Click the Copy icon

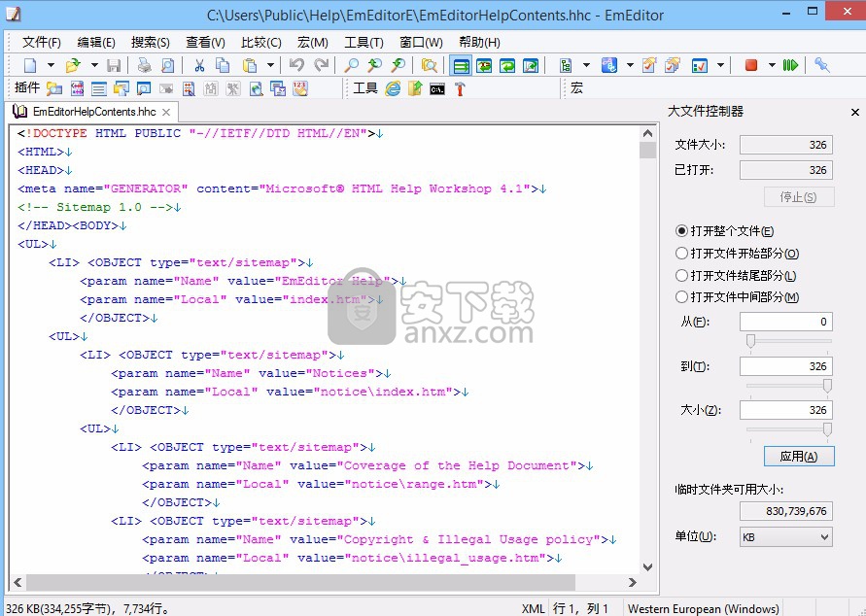click(223, 66)
